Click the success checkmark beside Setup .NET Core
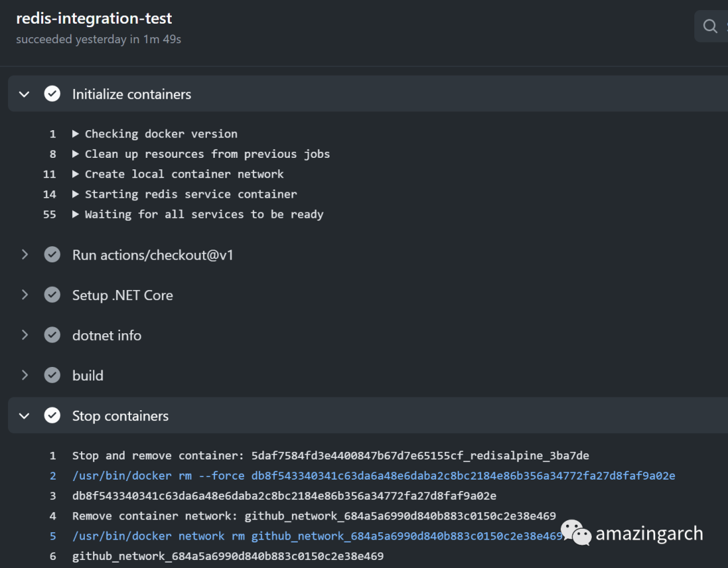 point(52,295)
